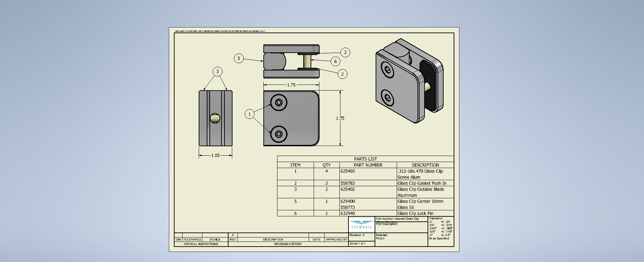Click Glass Clip Lock Pin description
This screenshot has width=644, height=262.
pos(415,213)
